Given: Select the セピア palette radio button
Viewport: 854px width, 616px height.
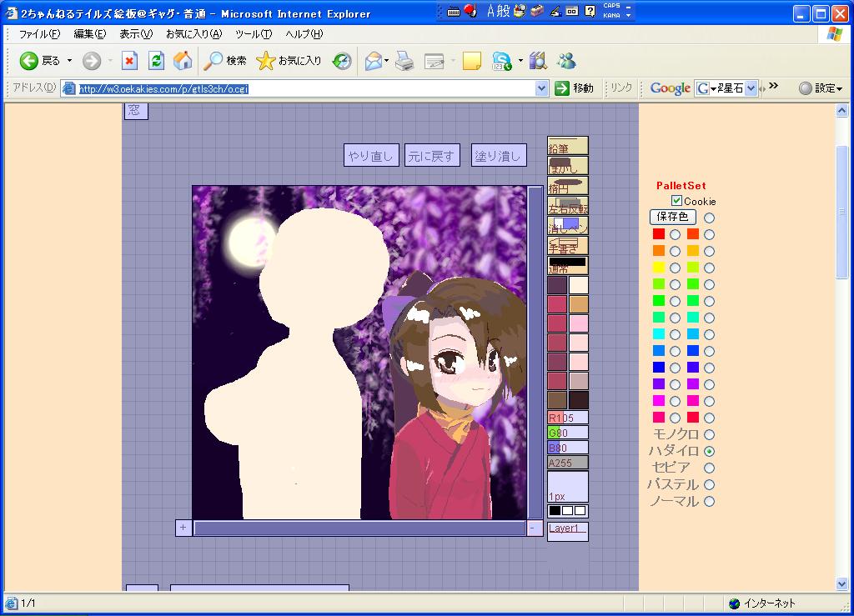Looking at the screenshot, I should click(x=709, y=468).
